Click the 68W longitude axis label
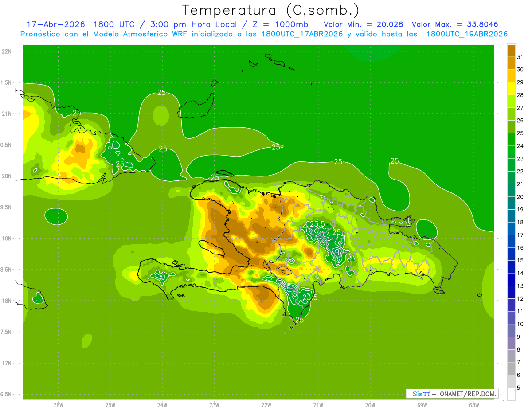 pos(473,405)
